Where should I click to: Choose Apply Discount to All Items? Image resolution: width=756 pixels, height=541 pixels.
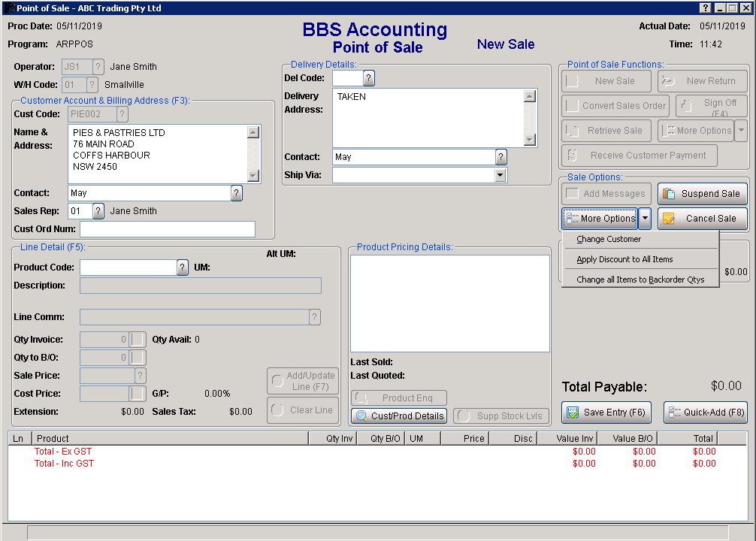click(x=624, y=259)
